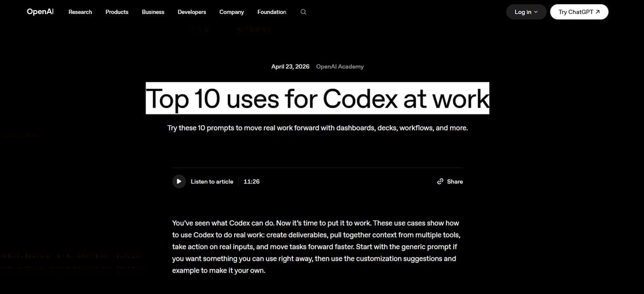Click the Try ChatGPT button
Image resolution: width=644 pixels, height=294 pixels.
tap(579, 12)
